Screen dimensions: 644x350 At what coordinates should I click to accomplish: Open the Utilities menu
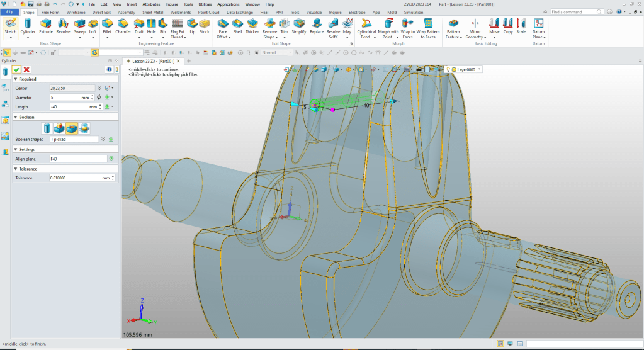[205, 4]
